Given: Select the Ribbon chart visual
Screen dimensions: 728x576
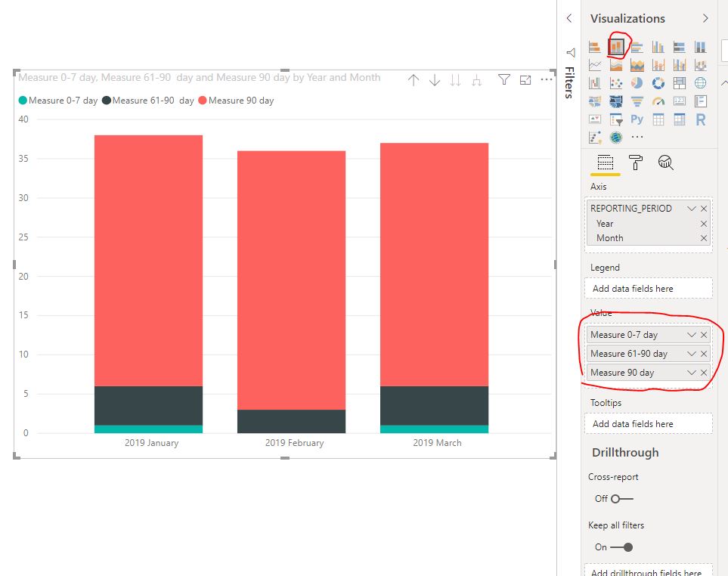Looking at the screenshot, I should pyautogui.click(x=700, y=65).
